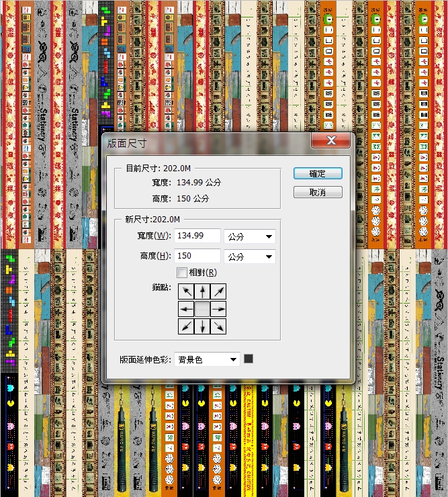Click the canvas extension color swatch
This screenshot has width=448, height=497.
click(x=249, y=359)
